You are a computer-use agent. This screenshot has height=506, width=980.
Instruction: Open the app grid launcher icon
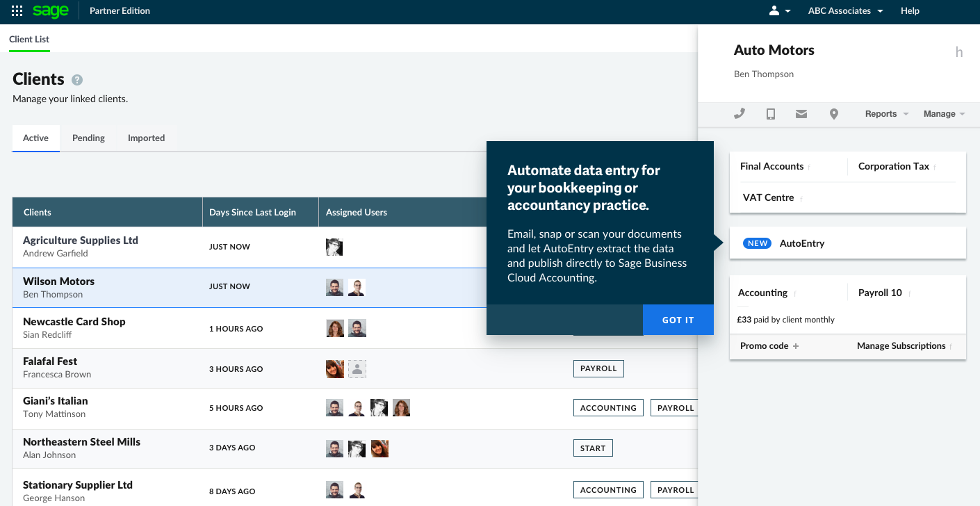(17, 11)
